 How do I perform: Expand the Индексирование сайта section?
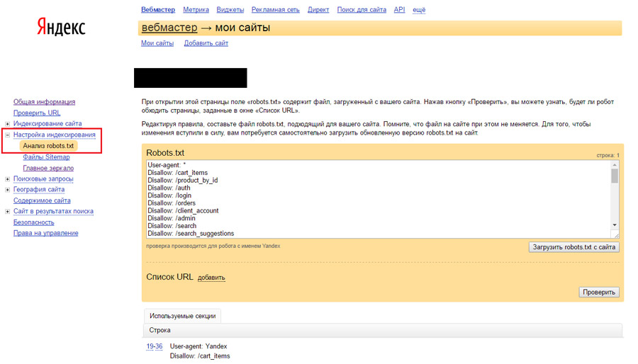tap(7, 124)
